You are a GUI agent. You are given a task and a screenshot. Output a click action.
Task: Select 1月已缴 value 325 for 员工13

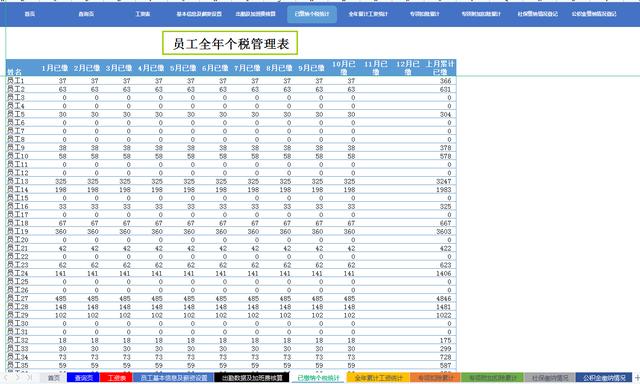[x=60, y=181]
